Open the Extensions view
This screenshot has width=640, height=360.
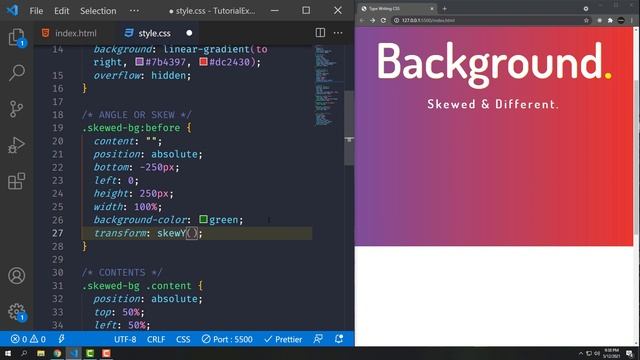click(x=17, y=181)
